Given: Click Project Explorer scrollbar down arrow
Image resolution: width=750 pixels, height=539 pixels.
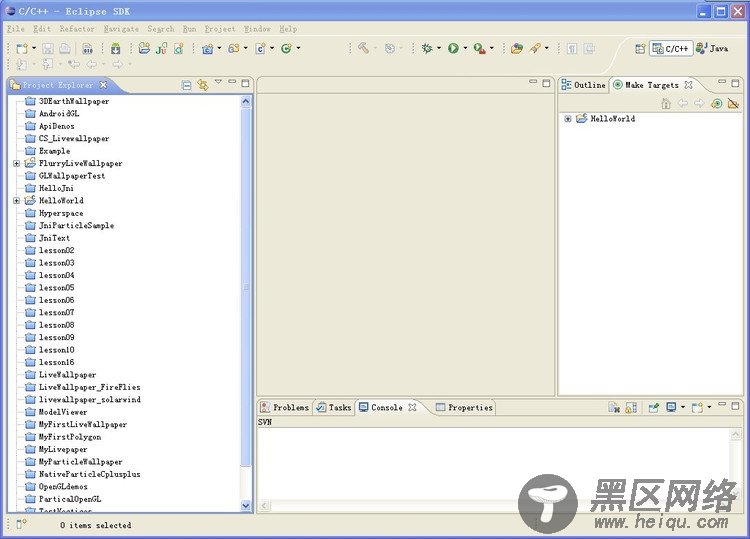Looking at the screenshot, I should pyautogui.click(x=246, y=506).
